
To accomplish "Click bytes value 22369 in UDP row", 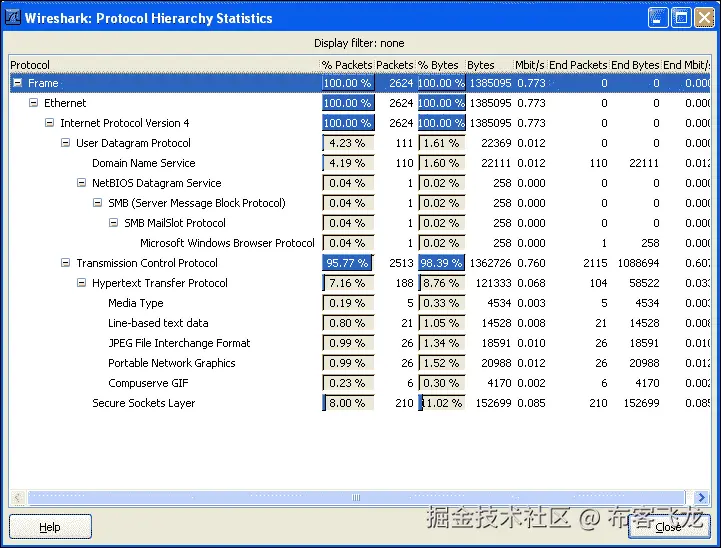I will pyautogui.click(x=496, y=143).
